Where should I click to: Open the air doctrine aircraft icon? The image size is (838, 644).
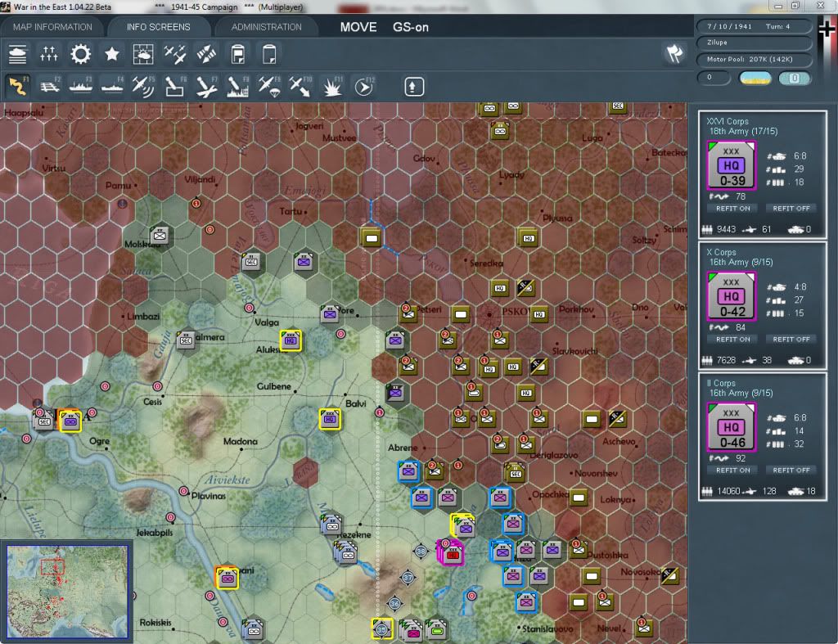pyautogui.click(x=175, y=54)
